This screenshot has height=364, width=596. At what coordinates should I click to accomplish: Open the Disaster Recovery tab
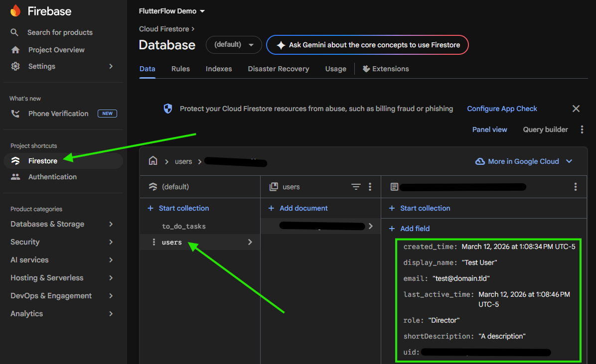(x=279, y=69)
